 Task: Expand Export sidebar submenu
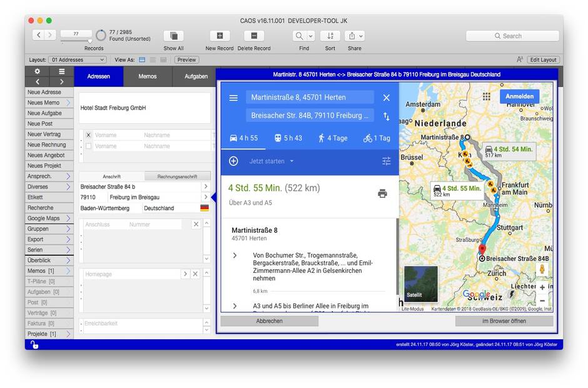pyautogui.click(x=68, y=240)
